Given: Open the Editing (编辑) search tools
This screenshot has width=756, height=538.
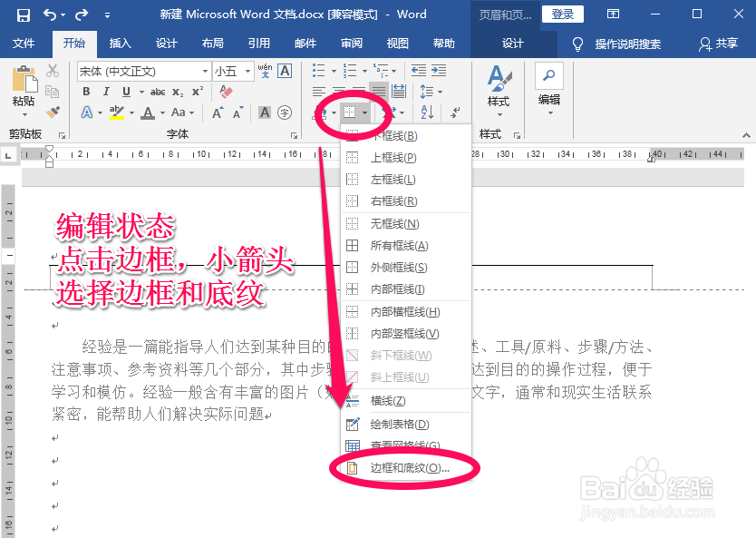Looking at the screenshot, I should (549, 90).
